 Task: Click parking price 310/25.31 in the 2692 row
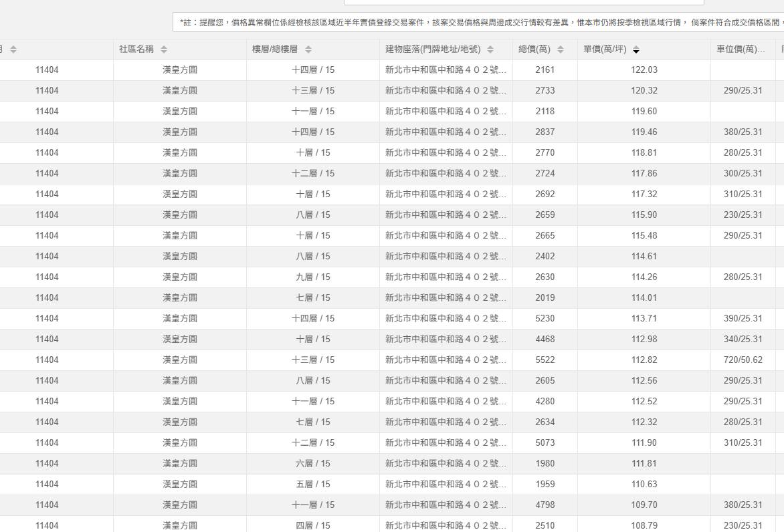coord(743,194)
